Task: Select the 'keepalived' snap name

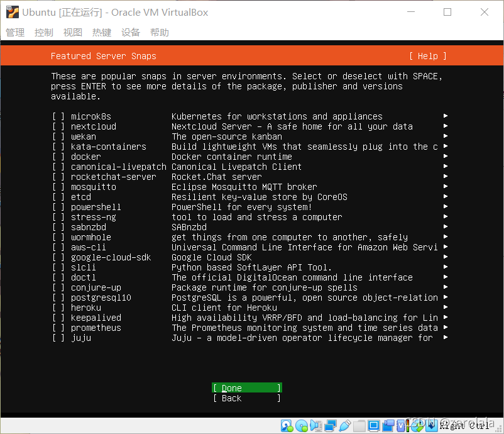Action: tap(96, 318)
